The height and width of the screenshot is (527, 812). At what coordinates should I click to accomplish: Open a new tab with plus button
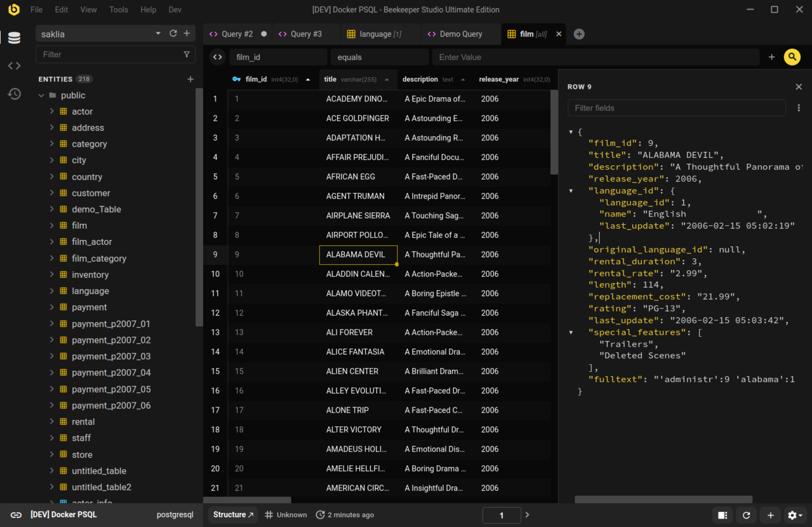coord(579,34)
